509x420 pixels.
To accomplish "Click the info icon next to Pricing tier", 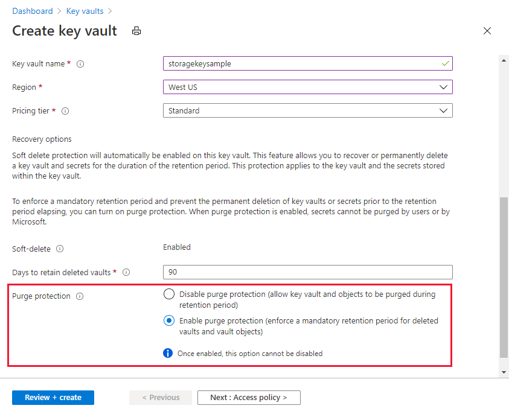I will (65, 111).
